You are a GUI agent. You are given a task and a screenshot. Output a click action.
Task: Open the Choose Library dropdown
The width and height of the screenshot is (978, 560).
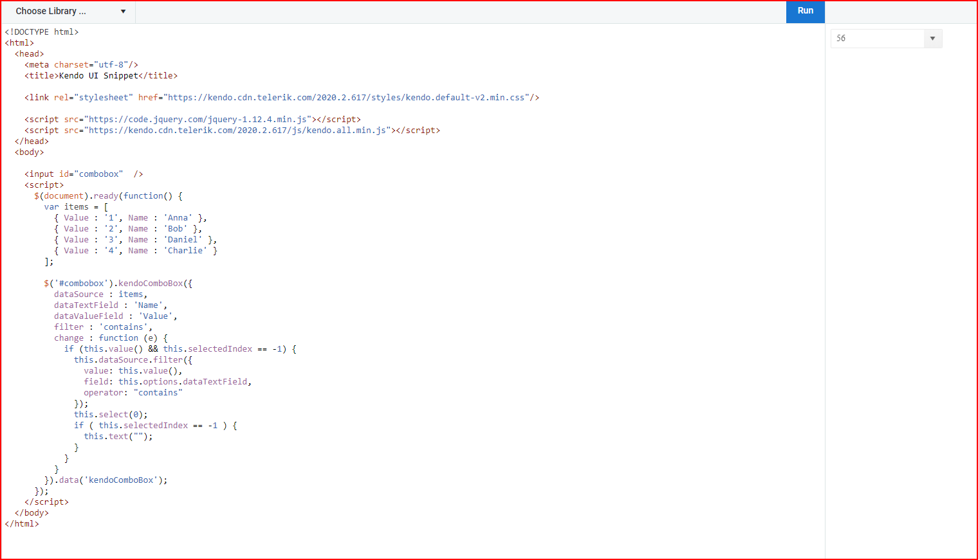tap(71, 12)
